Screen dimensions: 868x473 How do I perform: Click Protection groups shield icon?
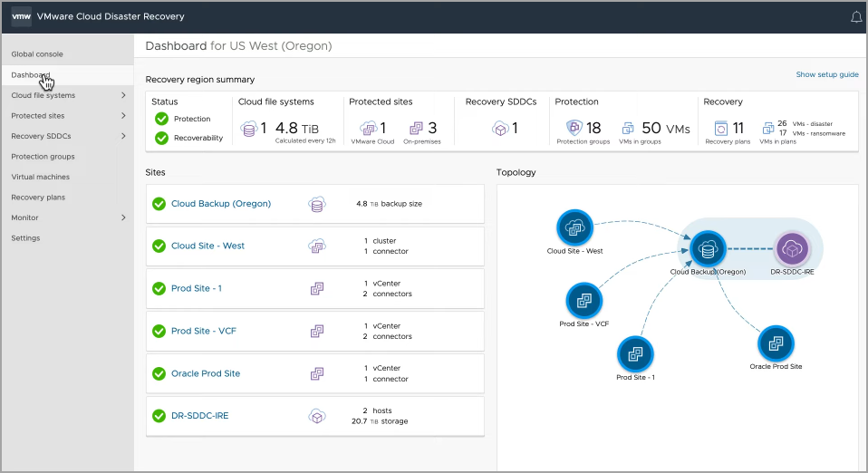click(574, 128)
